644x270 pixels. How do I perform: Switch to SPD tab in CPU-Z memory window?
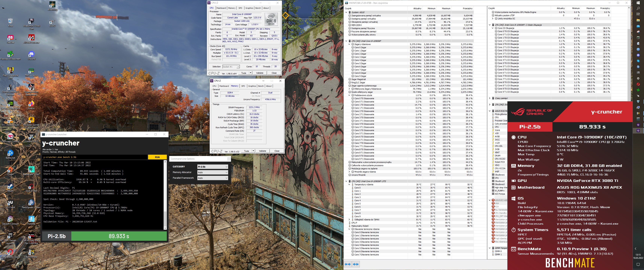point(243,86)
